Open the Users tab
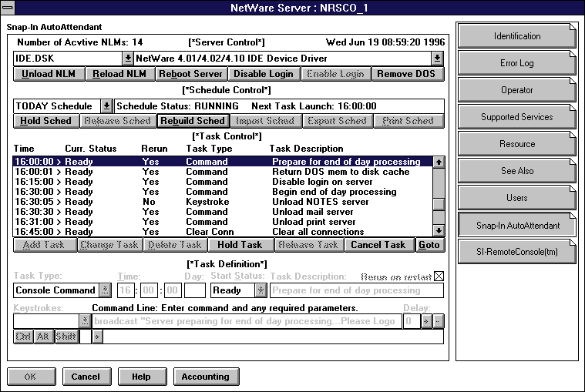 coord(516,197)
